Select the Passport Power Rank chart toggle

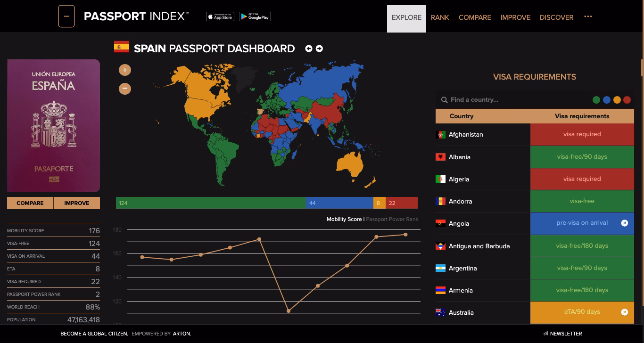(392, 219)
